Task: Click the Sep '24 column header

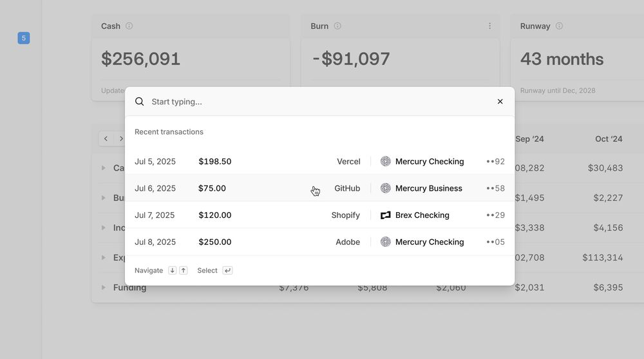Action: coord(529,139)
